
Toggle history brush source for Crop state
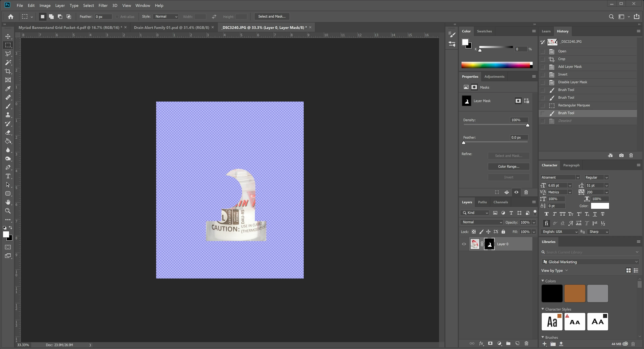click(x=543, y=59)
